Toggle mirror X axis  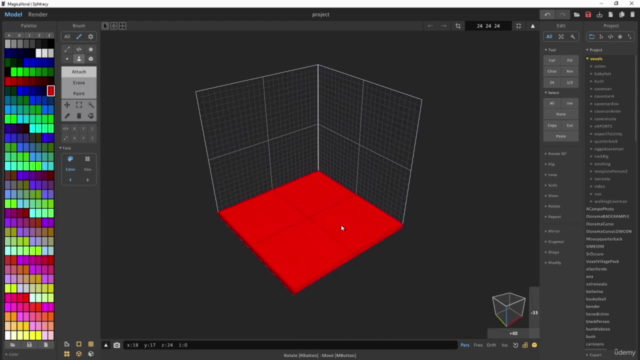coord(74,129)
